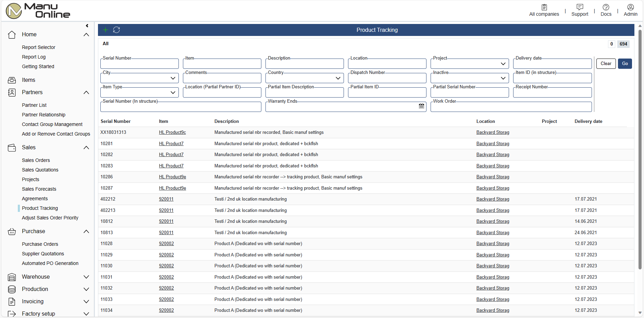Collapse the Sales menu section
Screen dimensions: 644x318
pyautogui.click(x=86, y=148)
